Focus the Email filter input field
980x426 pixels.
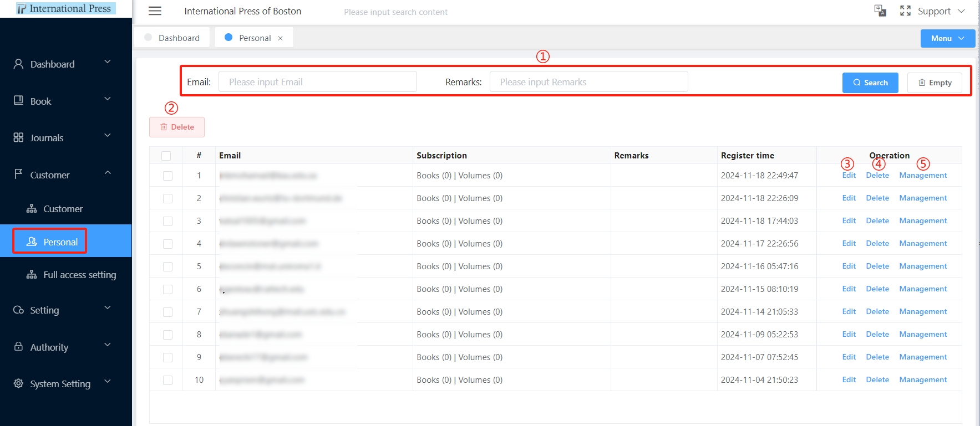[318, 82]
